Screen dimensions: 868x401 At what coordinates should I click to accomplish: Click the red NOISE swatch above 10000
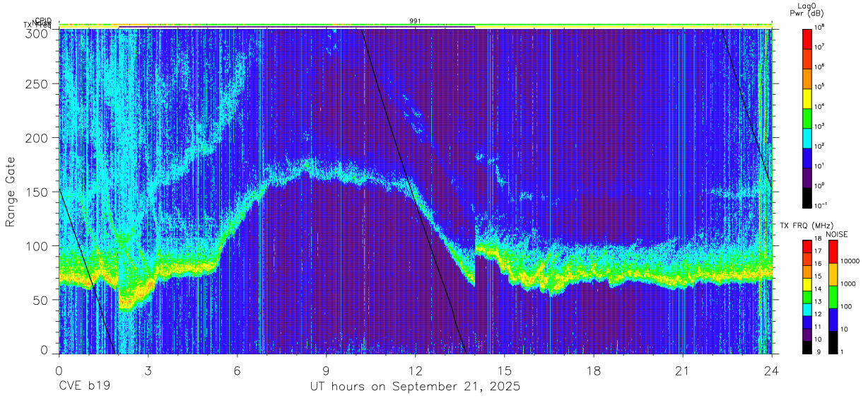point(833,252)
